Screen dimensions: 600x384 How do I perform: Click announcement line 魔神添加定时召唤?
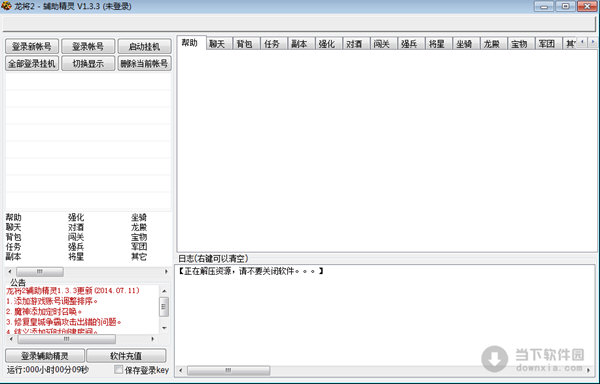(44, 311)
